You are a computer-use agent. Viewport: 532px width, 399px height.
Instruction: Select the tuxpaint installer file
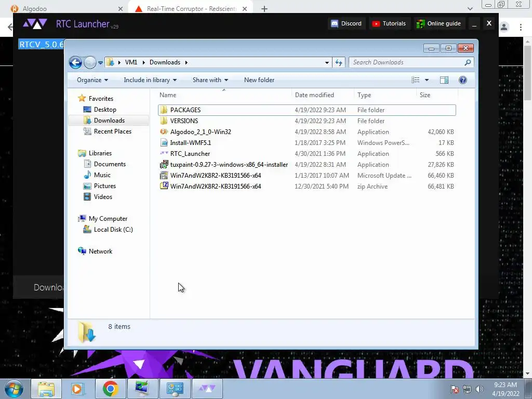pyautogui.click(x=307, y=164)
